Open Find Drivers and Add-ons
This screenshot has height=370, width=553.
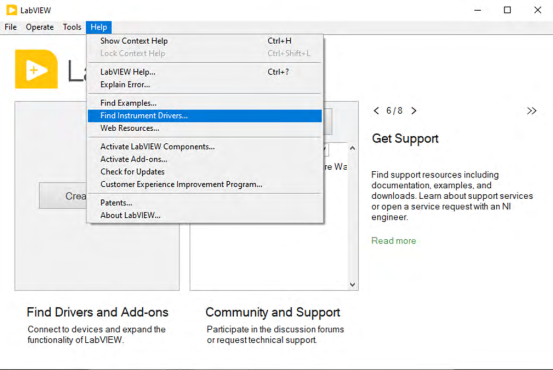tap(97, 312)
